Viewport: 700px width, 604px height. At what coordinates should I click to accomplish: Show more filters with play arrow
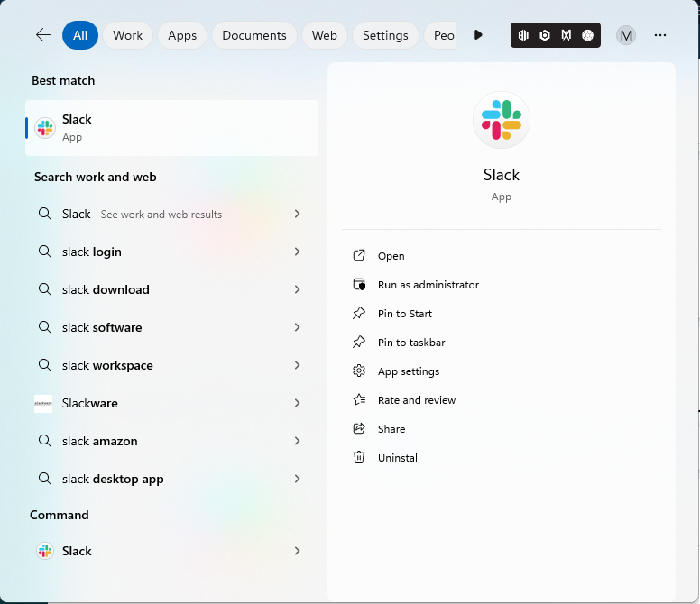pos(478,35)
